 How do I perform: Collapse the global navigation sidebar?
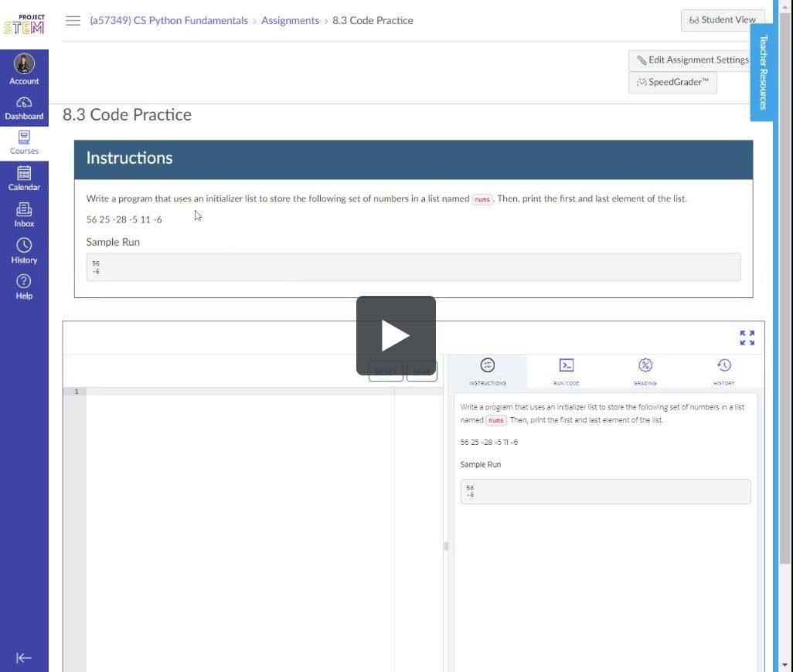(x=24, y=658)
